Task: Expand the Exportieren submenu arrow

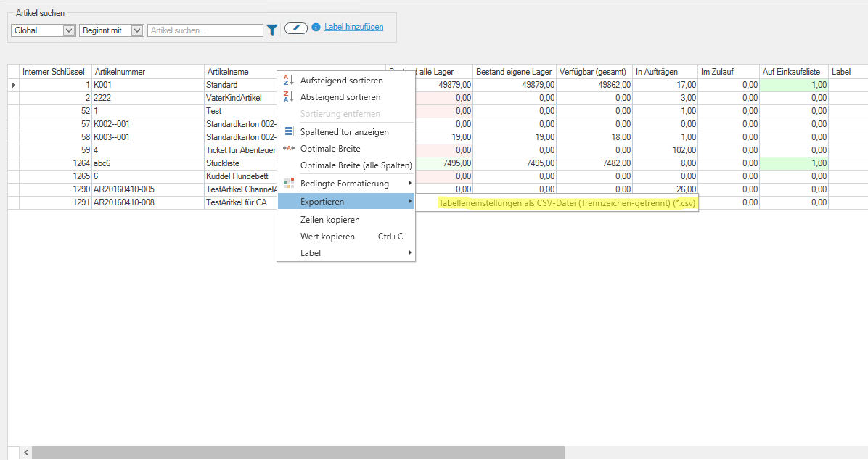Action: pyautogui.click(x=410, y=202)
